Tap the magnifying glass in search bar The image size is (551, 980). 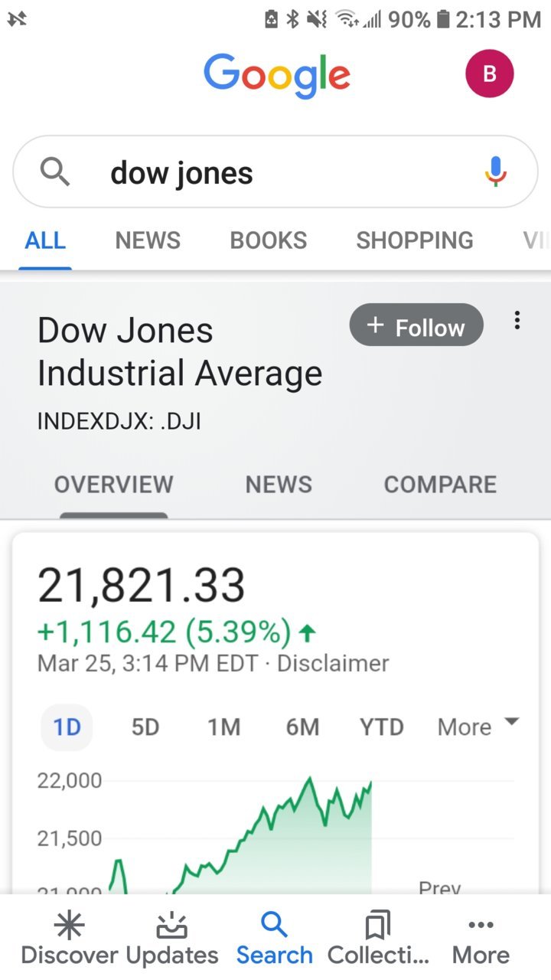pos(54,171)
